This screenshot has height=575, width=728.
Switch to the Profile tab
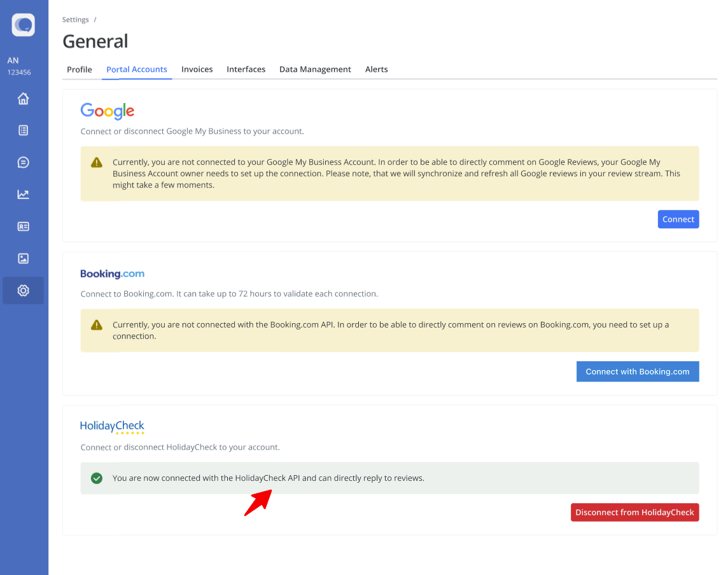click(x=80, y=69)
